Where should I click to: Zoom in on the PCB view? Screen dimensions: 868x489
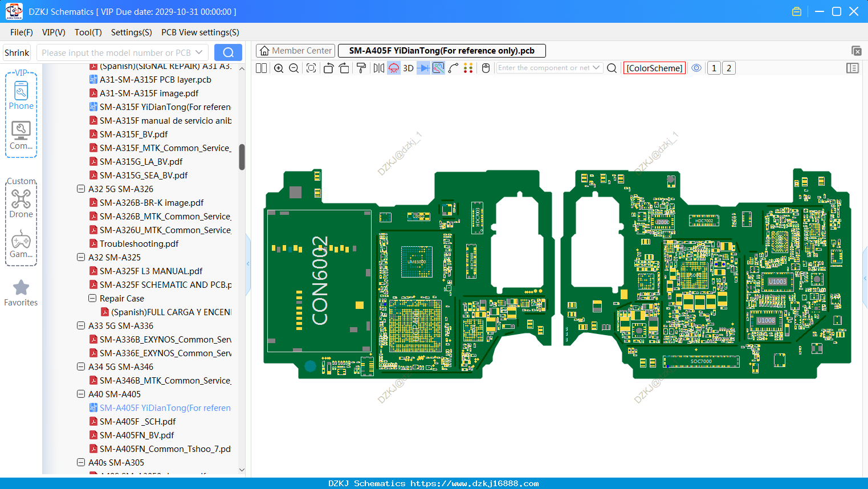coord(279,68)
